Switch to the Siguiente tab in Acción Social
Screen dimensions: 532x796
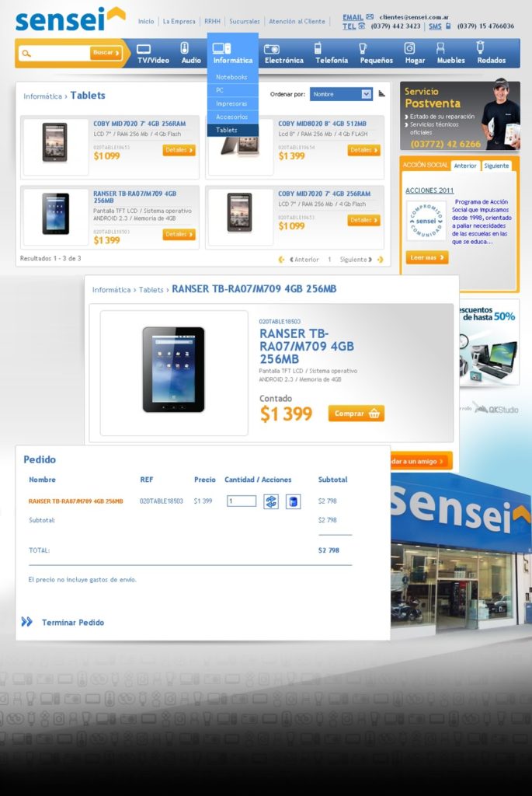pos(496,166)
